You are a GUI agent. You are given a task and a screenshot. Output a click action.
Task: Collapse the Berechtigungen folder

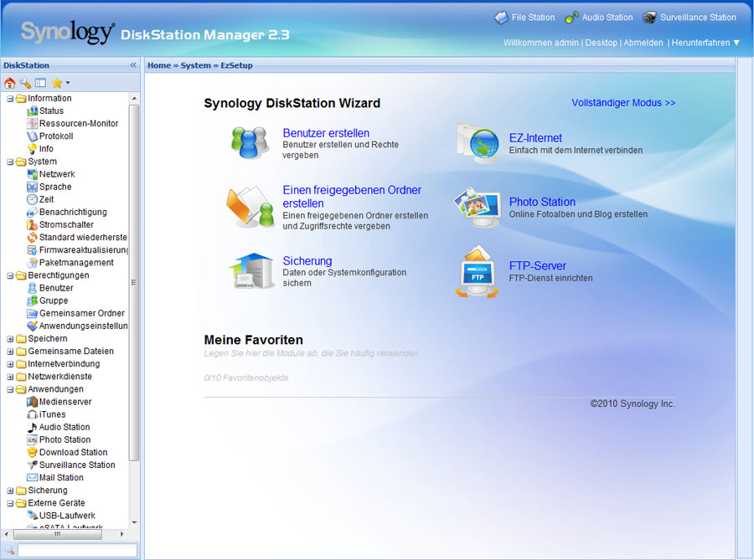coord(10,275)
